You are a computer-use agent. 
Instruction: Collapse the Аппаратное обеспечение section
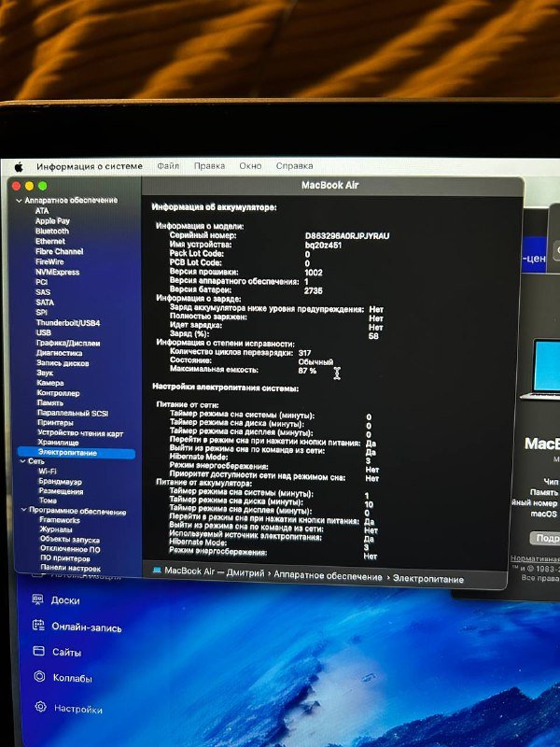tap(19, 201)
